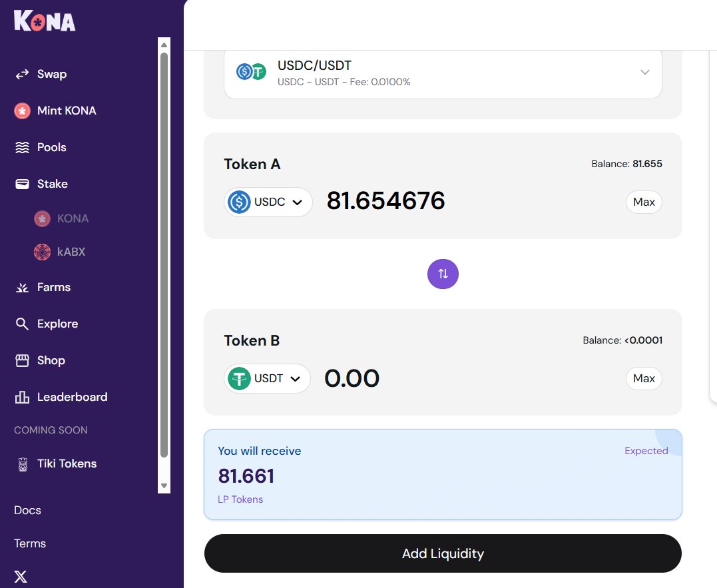Click the You will receive label
717x588 pixels.
(x=259, y=451)
